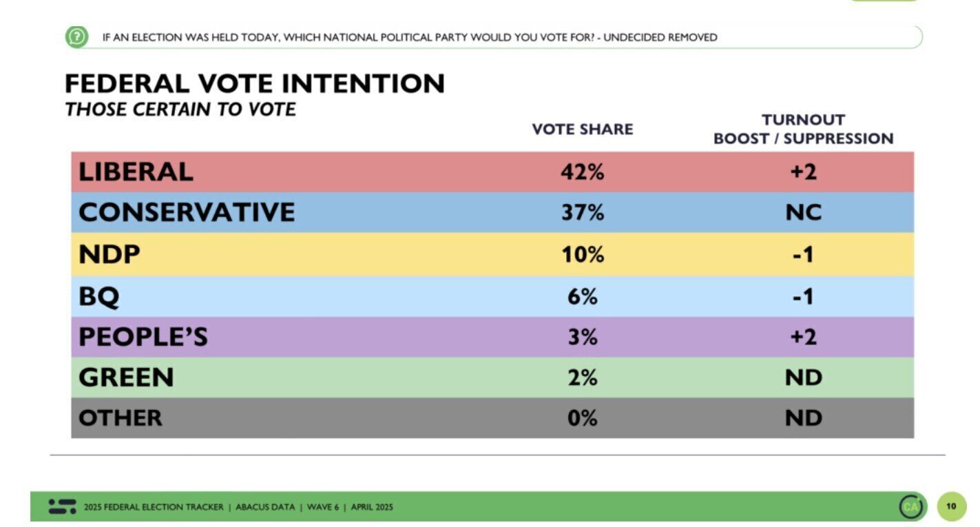The image size is (980, 527).
Task: Click the PEOPLE'S row label
Action: (143, 337)
